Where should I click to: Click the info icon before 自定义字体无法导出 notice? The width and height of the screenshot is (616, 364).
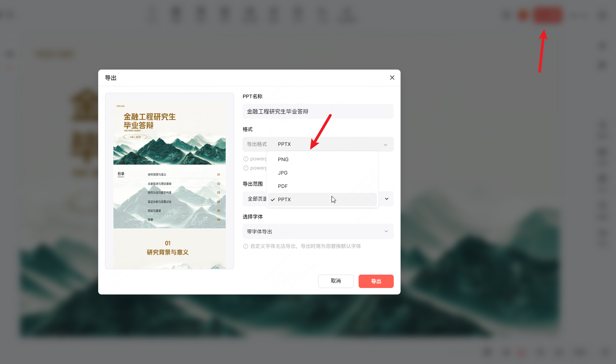(246, 246)
